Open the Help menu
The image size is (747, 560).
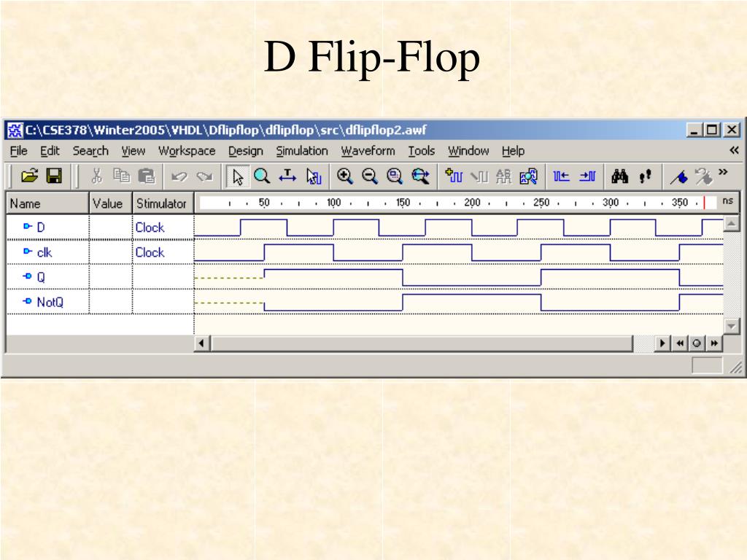(513, 151)
